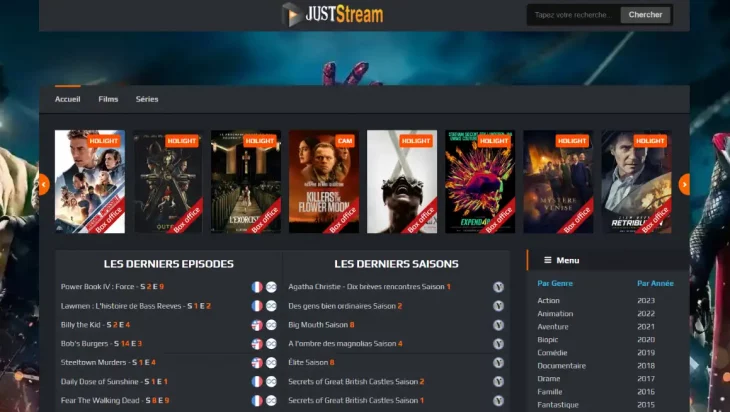Click round icon beside Élite Saison 8
The image size is (730, 412).
click(499, 363)
